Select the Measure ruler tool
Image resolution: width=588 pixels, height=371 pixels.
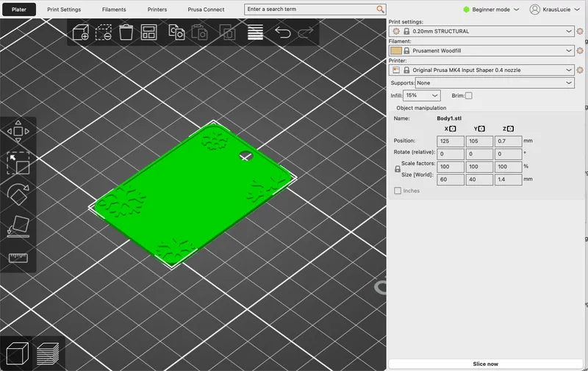18,258
